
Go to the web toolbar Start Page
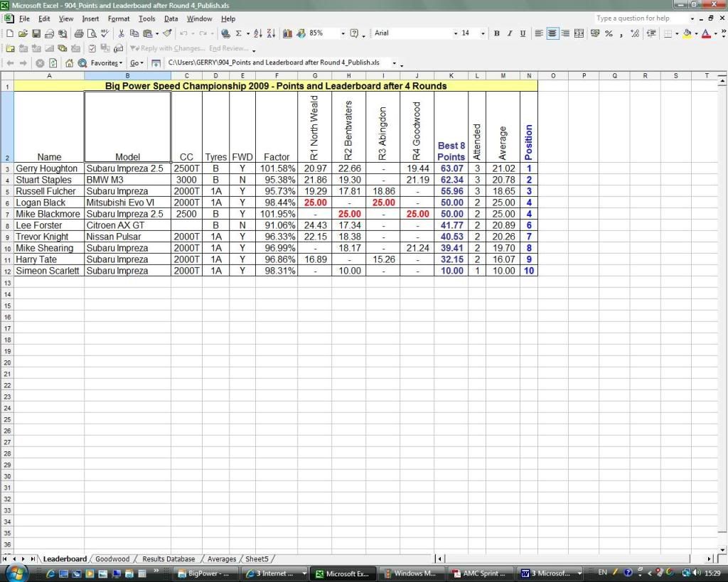click(69, 63)
